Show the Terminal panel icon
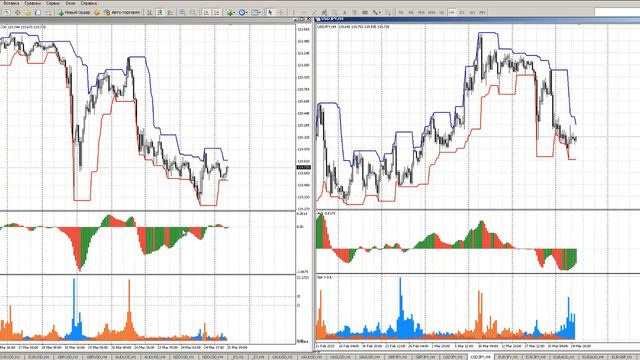 [x=38, y=13]
